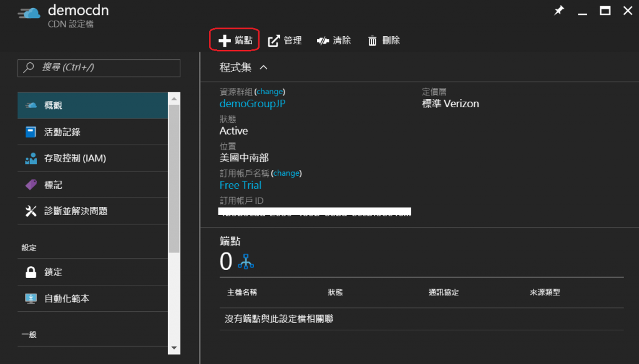
Task: Click the activity log book icon
Action: point(31,132)
